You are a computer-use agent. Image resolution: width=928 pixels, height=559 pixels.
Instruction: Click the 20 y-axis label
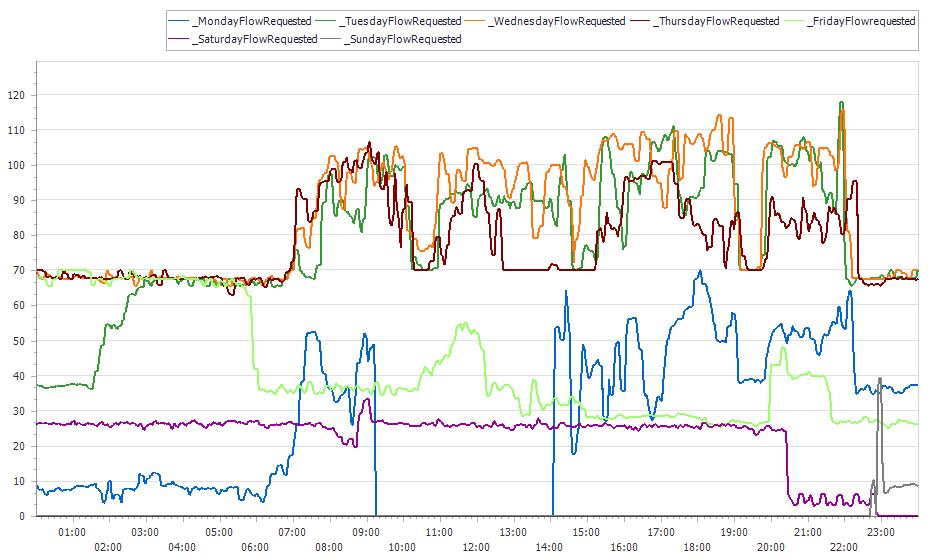(x=19, y=446)
